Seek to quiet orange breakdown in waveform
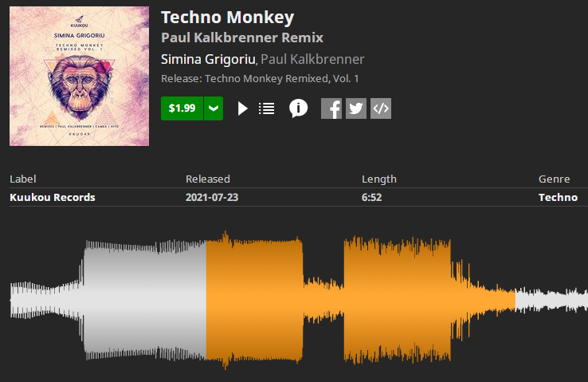This screenshot has width=588, height=382. pyautogui.click(x=323, y=301)
